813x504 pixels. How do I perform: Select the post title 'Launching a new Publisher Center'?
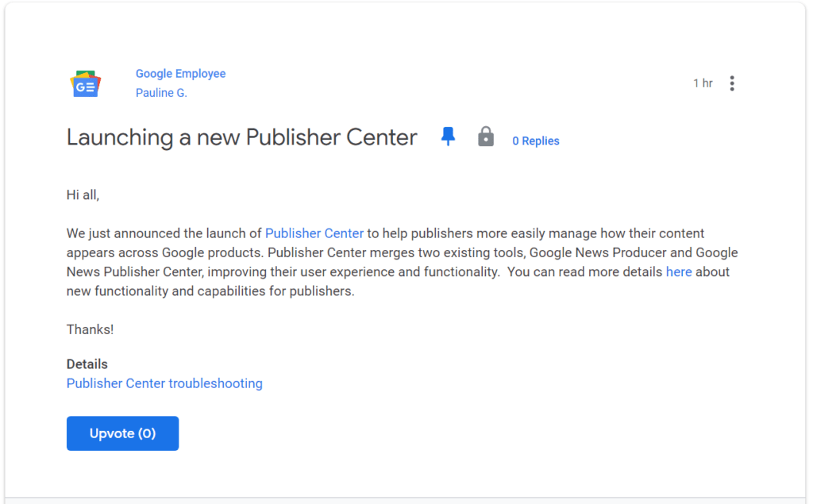click(x=241, y=137)
